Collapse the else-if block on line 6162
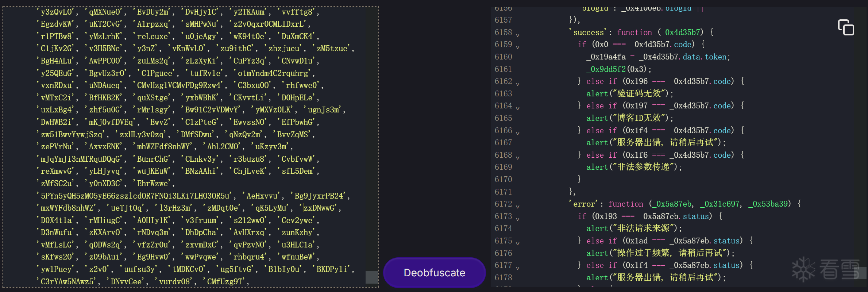868x292 pixels. pyautogui.click(x=518, y=84)
